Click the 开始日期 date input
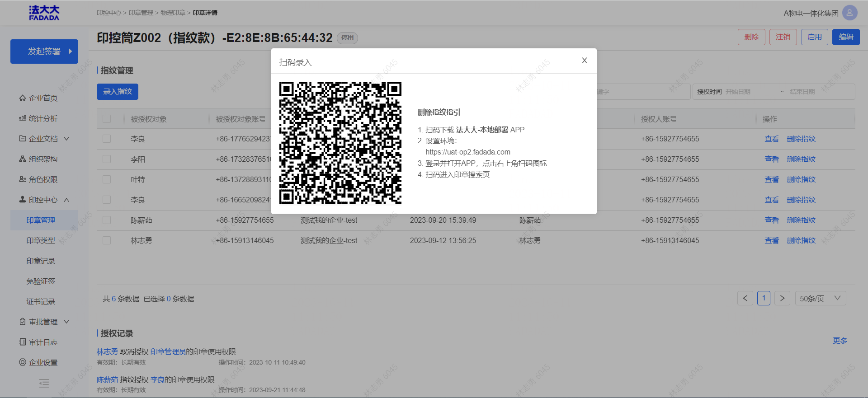Screen dimensions: 868x398 (750, 92)
